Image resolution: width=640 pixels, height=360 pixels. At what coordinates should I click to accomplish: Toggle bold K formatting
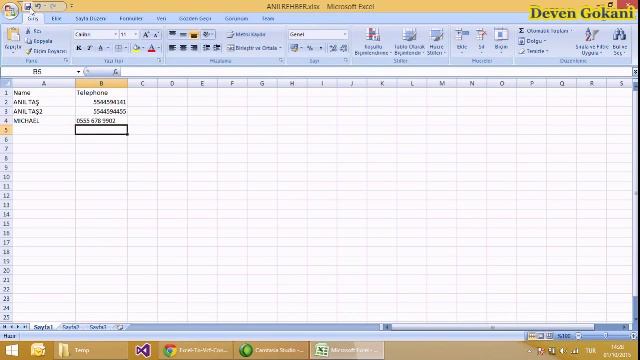79,48
